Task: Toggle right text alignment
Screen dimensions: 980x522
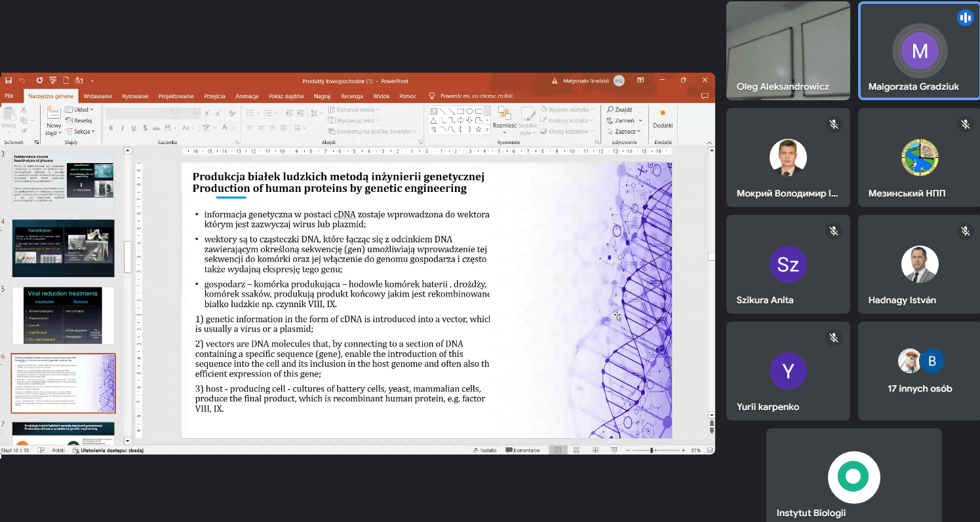Action: point(272,128)
